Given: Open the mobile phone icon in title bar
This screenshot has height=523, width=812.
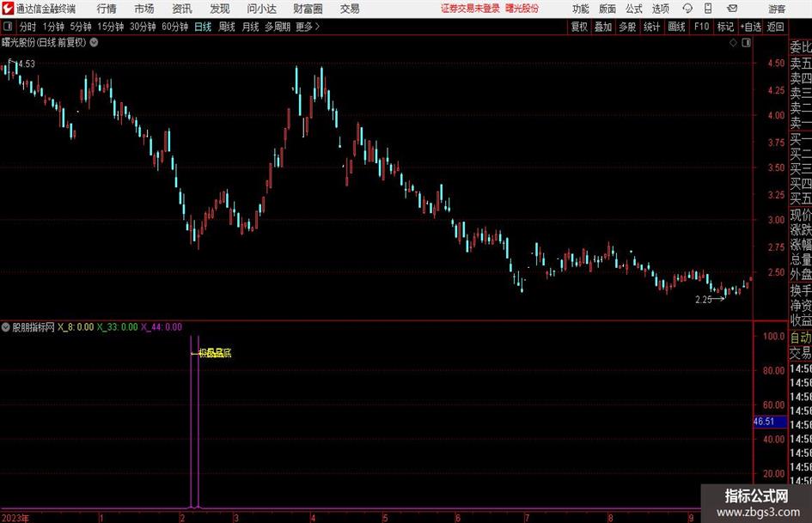Looking at the screenshot, I should (708, 9).
